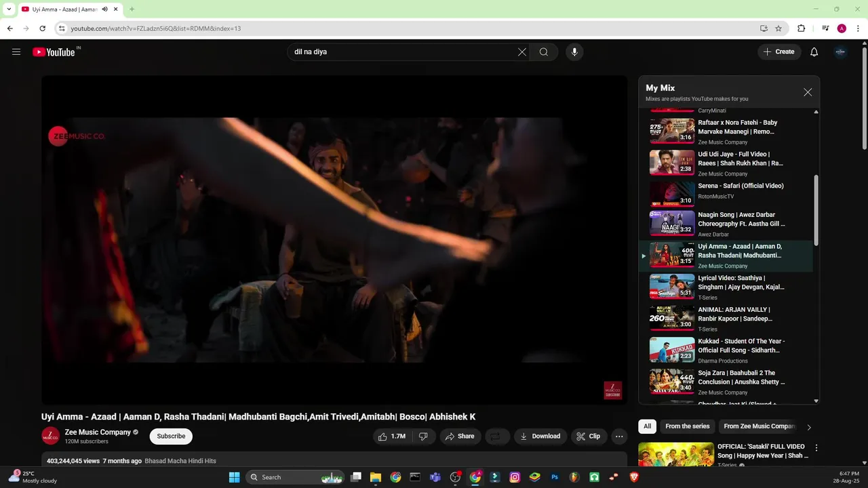The height and width of the screenshot is (488, 868).
Task: Open the Clip scissors button
Action: click(588, 436)
